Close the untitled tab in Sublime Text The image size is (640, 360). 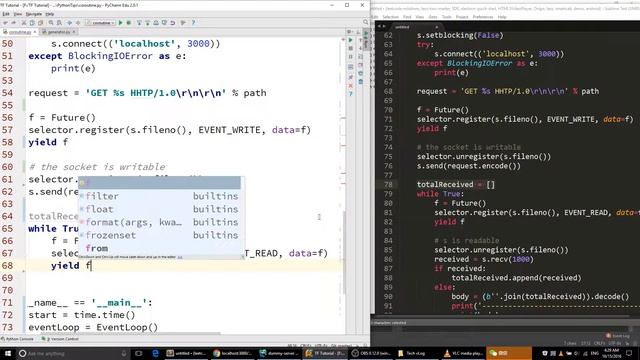[436, 27]
